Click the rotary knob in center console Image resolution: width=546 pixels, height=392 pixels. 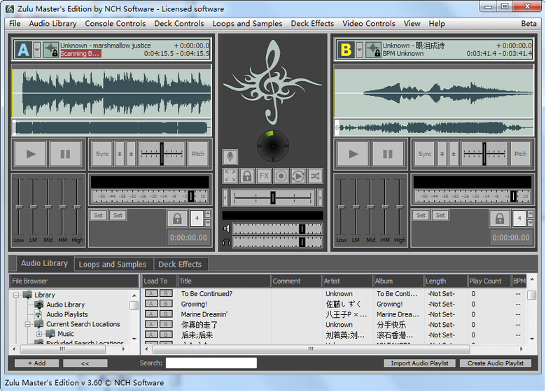click(273, 146)
